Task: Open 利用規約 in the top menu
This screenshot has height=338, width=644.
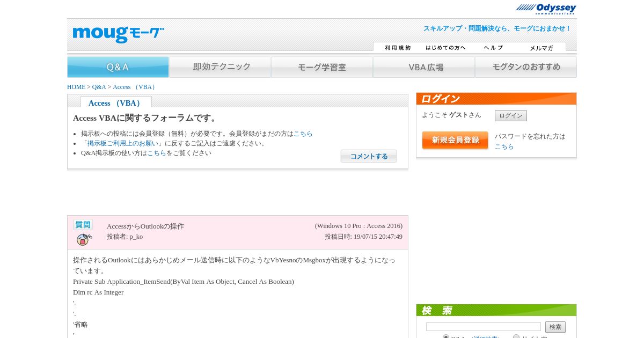Action: tap(398, 48)
